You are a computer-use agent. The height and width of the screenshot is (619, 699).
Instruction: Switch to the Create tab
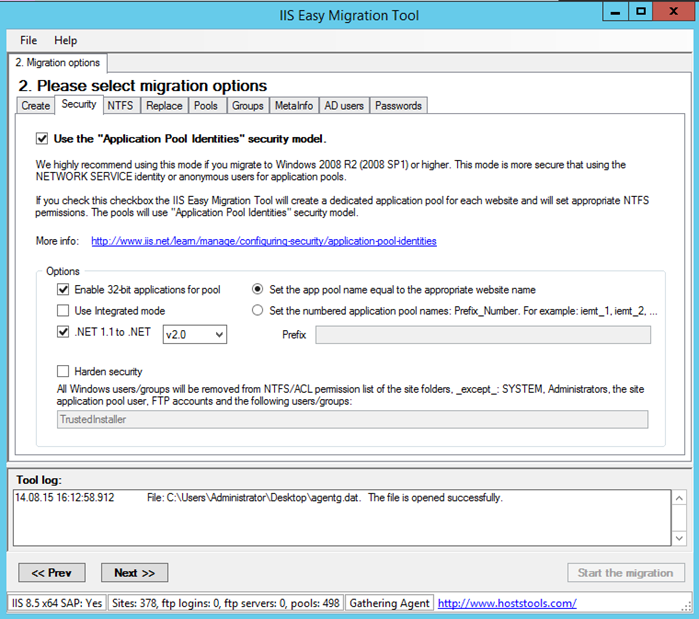click(x=36, y=106)
